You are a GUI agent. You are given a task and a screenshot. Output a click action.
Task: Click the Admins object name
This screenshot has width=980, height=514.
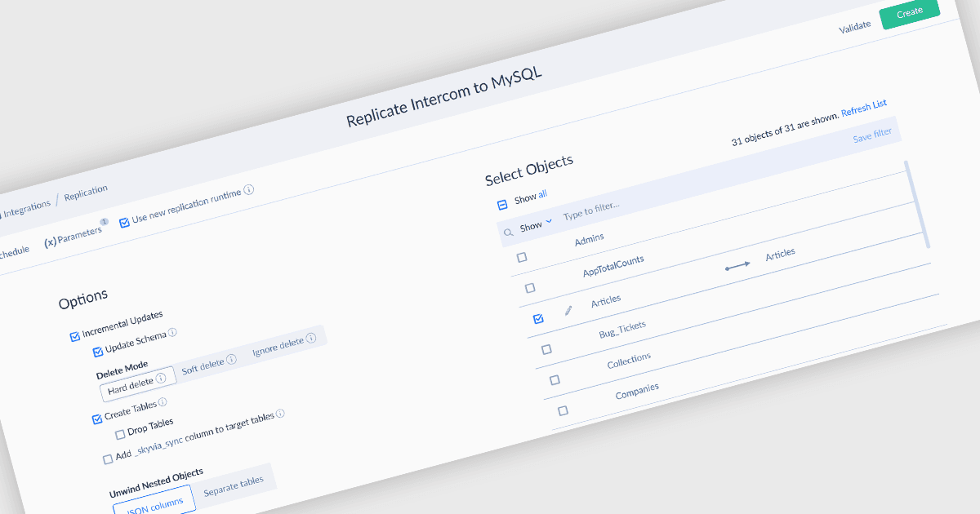589,240
